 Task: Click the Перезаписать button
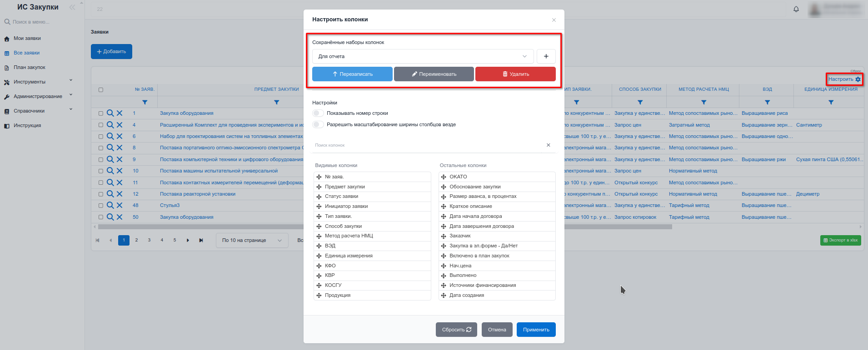[352, 74]
